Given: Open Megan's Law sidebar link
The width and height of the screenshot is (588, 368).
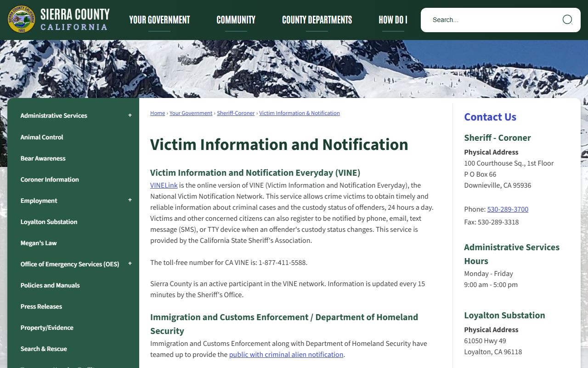Looking at the screenshot, I should (x=39, y=243).
